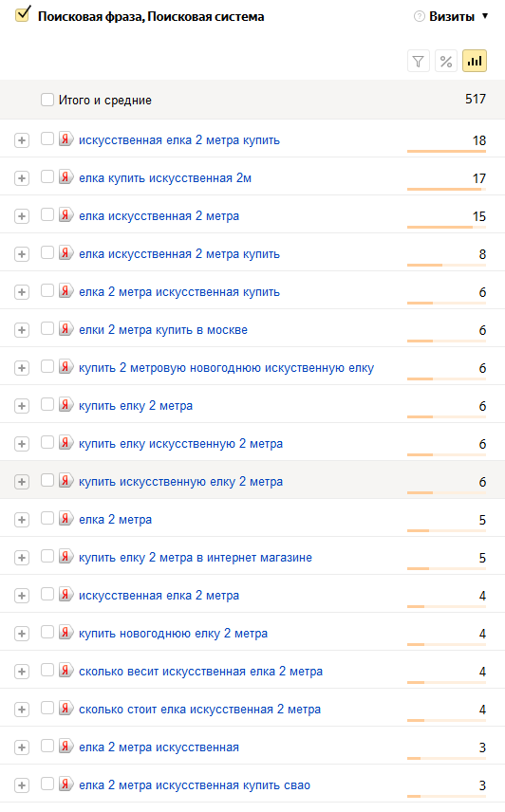The height and width of the screenshot is (812, 505).
Task: Expand row 'елка 2 метра' with plus button
Action: point(22,520)
